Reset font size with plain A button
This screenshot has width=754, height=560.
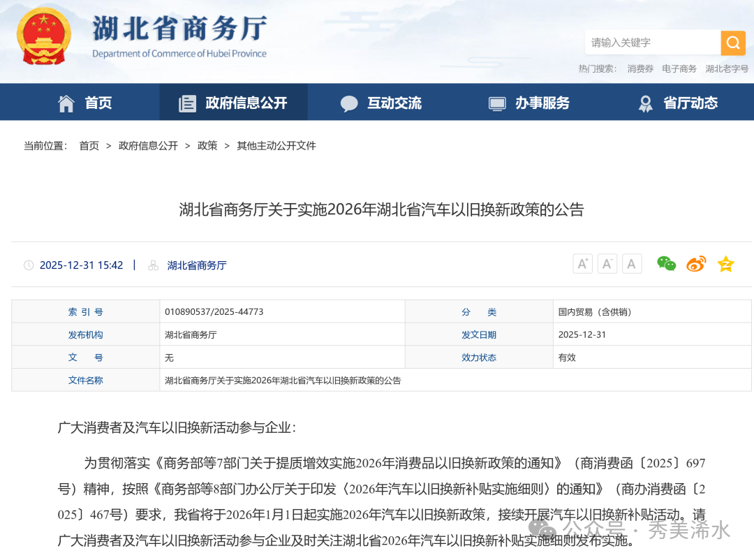[632, 264]
